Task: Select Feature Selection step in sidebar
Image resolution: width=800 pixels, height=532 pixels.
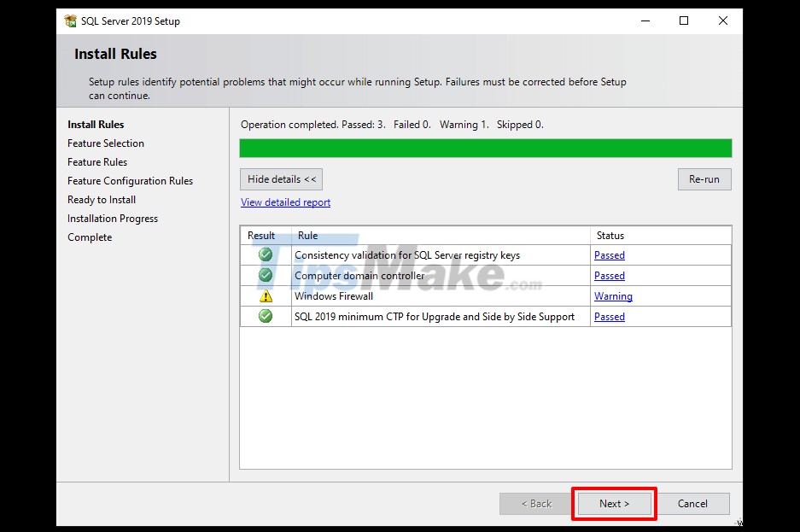Action: tap(105, 143)
